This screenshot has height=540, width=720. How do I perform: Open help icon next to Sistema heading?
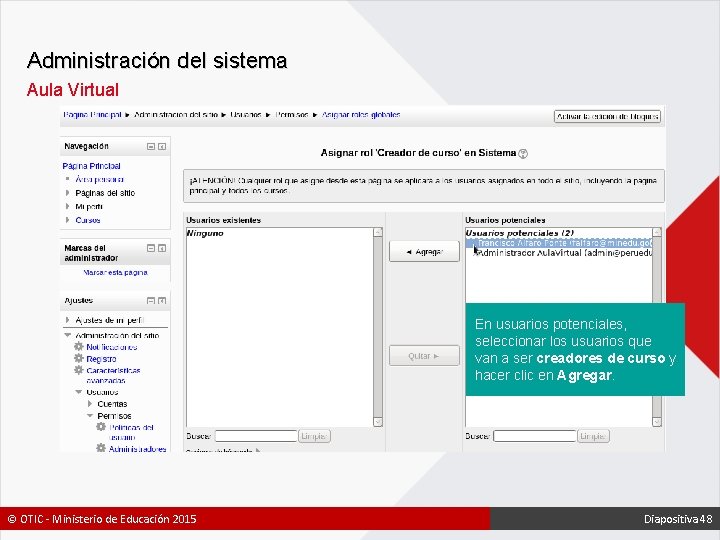point(523,154)
